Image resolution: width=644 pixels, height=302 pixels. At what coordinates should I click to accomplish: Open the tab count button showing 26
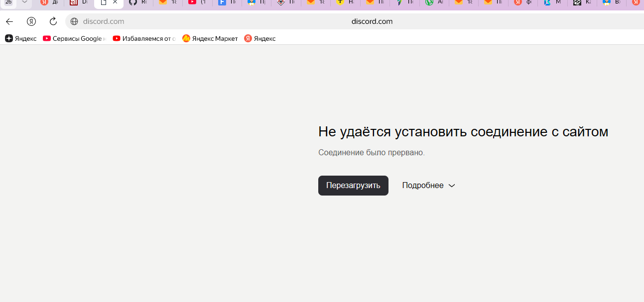pyautogui.click(x=8, y=2)
